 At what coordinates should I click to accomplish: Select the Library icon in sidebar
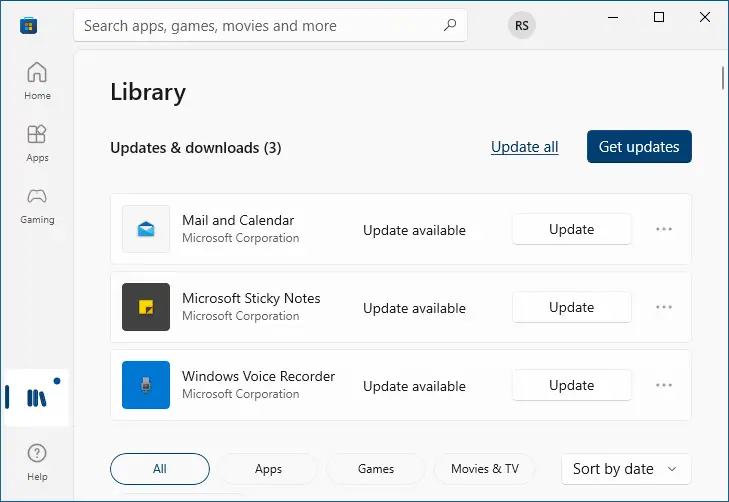click(37, 398)
